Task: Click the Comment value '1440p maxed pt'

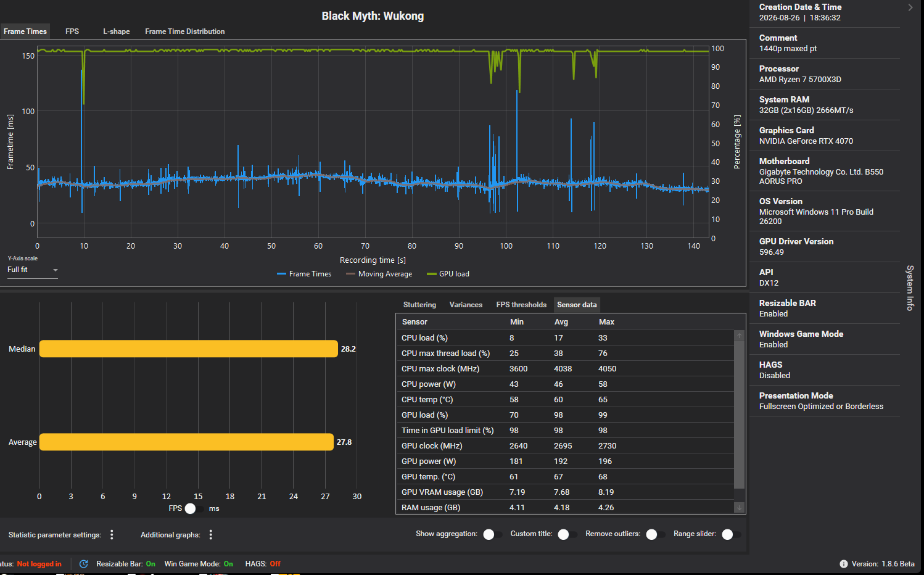Action: pyautogui.click(x=788, y=49)
